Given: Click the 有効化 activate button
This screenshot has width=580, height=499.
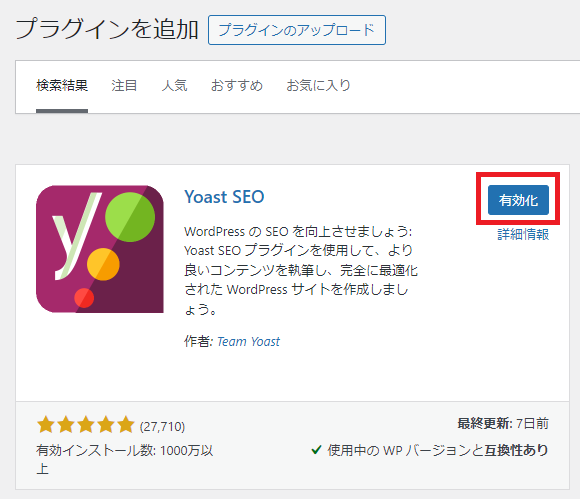Looking at the screenshot, I should point(518,200).
